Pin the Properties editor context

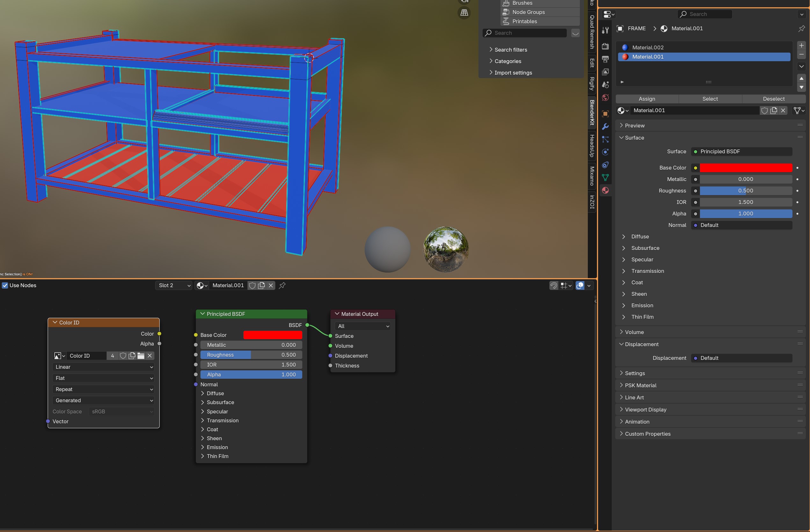click(801, 29)
